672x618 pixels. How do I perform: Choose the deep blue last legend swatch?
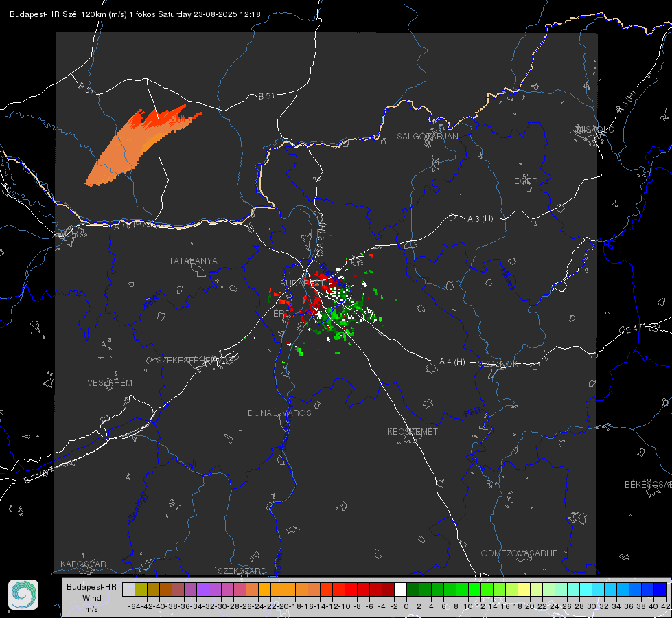click(x=660, y=589)
